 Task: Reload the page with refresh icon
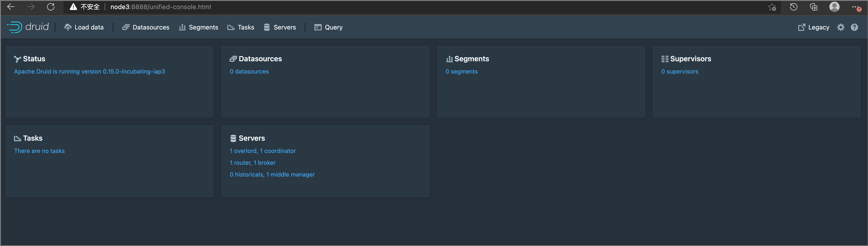(51, 7)
